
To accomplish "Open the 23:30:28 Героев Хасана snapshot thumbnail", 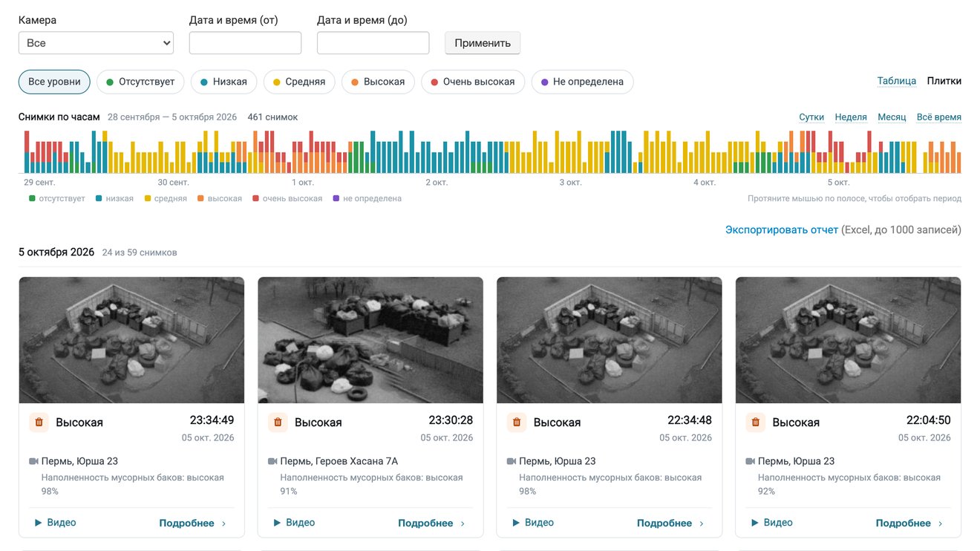I will click(370, 340).
